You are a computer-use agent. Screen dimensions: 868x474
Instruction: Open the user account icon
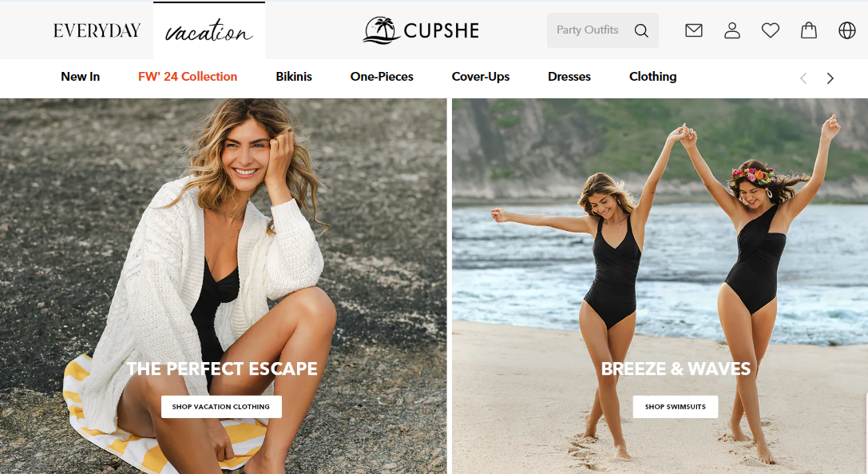731,30
